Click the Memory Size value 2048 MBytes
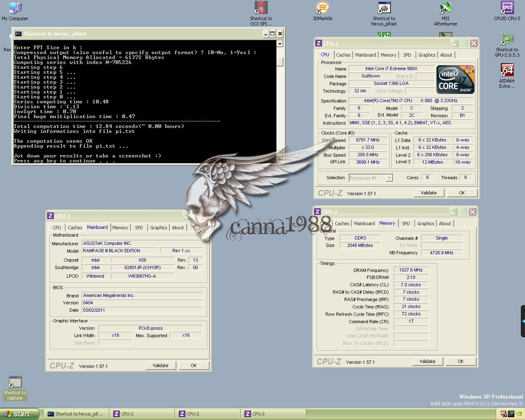Screen dimensions: 525x420 click(361, 245)
